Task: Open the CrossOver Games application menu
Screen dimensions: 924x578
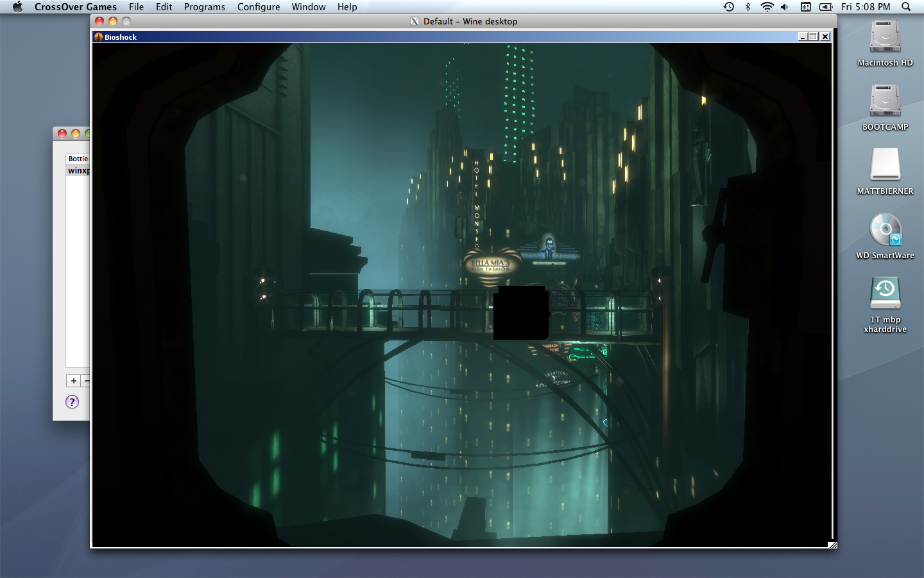Action: coord(76,7)
